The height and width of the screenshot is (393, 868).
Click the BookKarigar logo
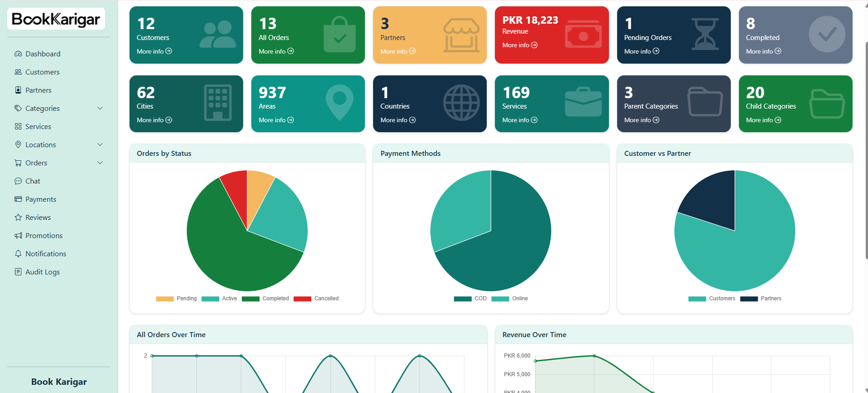tap(56, 19)
